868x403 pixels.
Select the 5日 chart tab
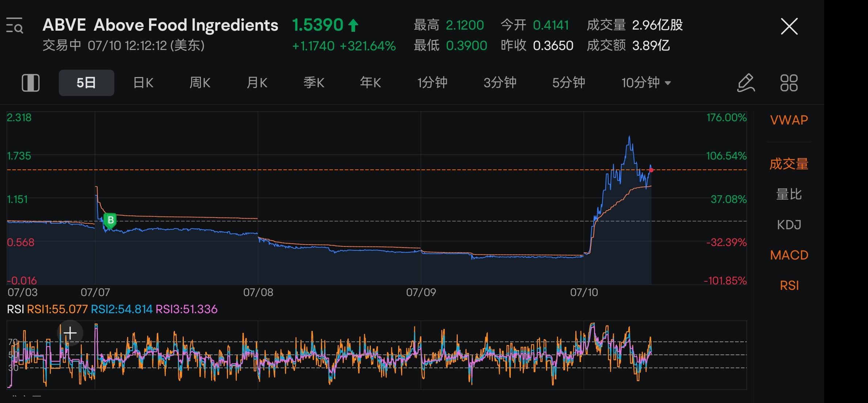coord(86,83)
